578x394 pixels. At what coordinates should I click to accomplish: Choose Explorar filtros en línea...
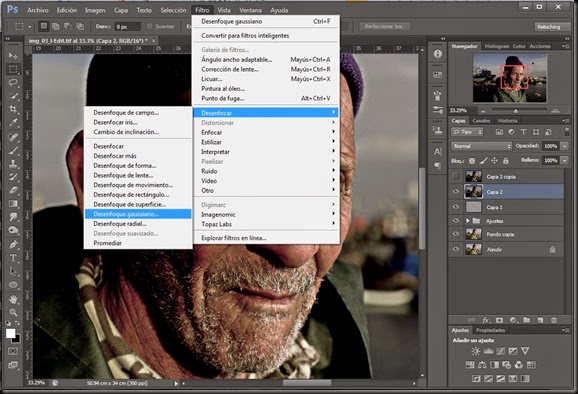pos(266,238)
